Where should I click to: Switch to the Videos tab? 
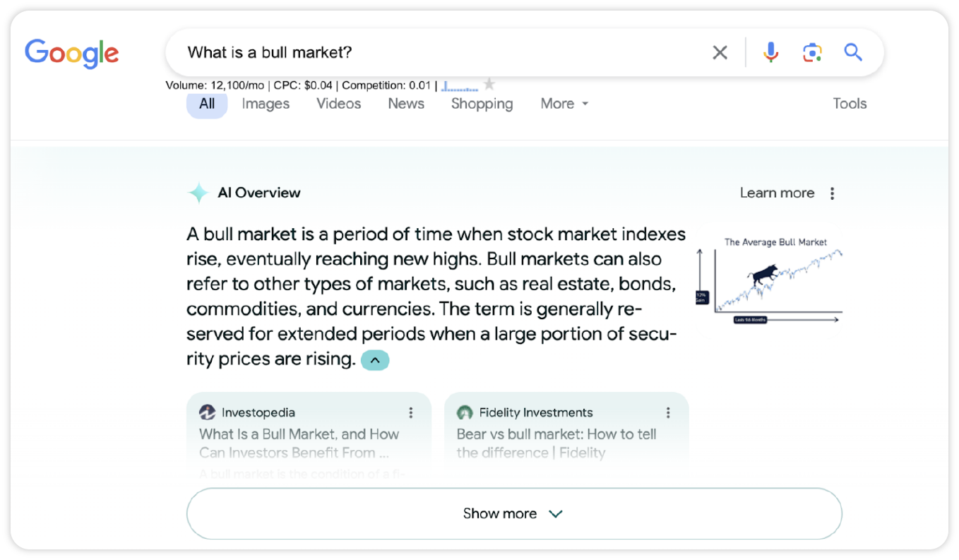(x=338, y=104)
